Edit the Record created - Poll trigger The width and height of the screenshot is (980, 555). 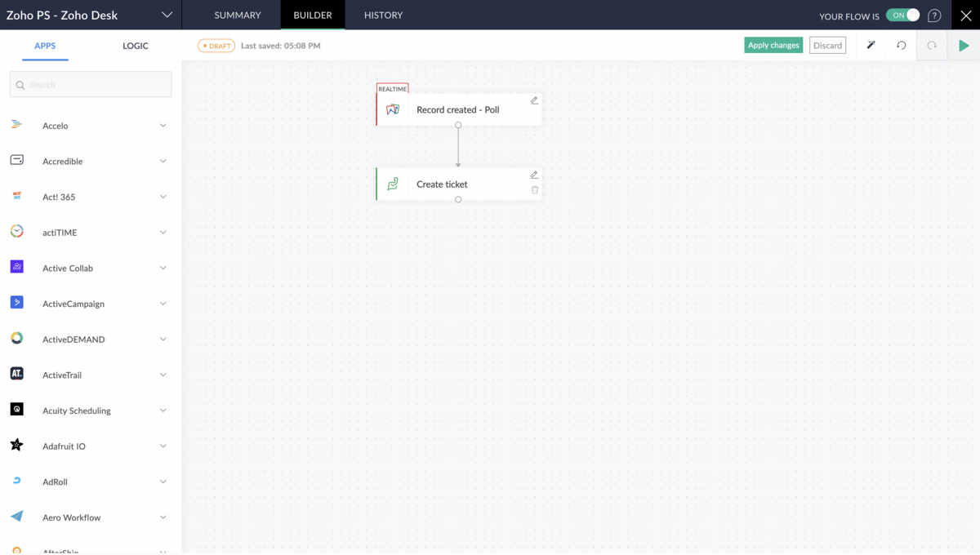click(x=534, y=100)
